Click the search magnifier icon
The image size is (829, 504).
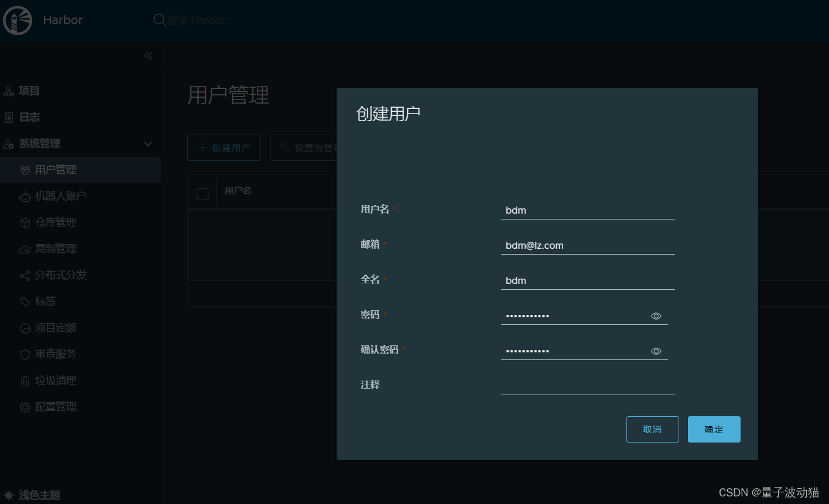159,20
